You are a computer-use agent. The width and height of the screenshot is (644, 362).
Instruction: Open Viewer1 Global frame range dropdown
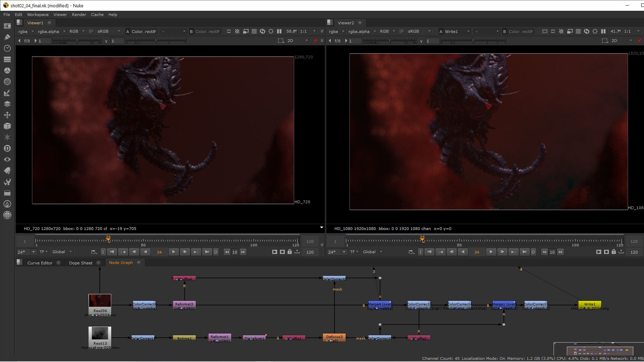[x=62, y=252]
